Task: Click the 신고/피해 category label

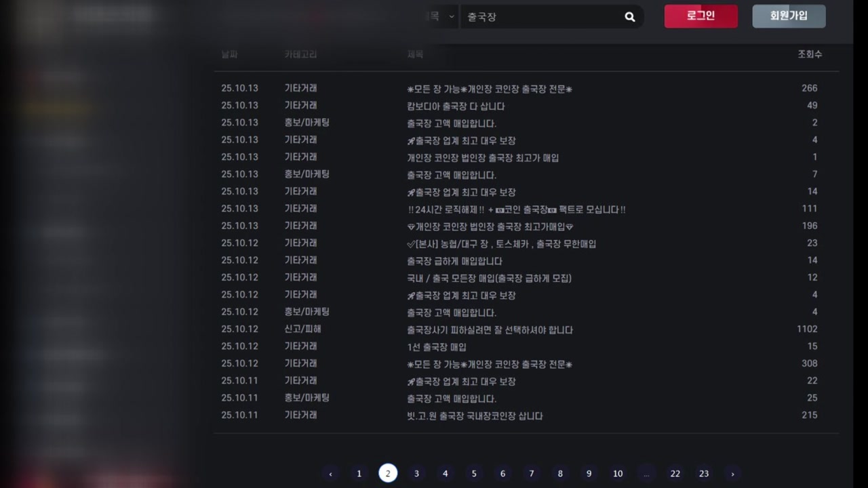Action: pos(302,329)
